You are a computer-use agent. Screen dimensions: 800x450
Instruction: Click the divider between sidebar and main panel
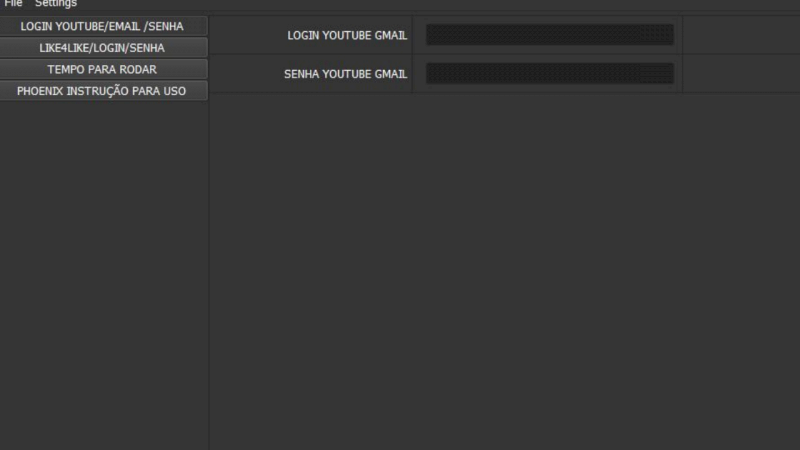(209, 270)
